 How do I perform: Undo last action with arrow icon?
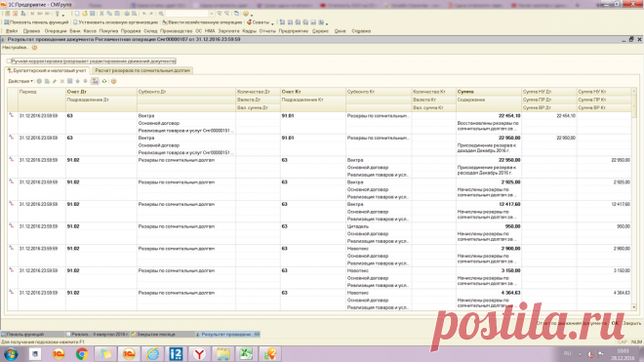[x=144, y=14]
